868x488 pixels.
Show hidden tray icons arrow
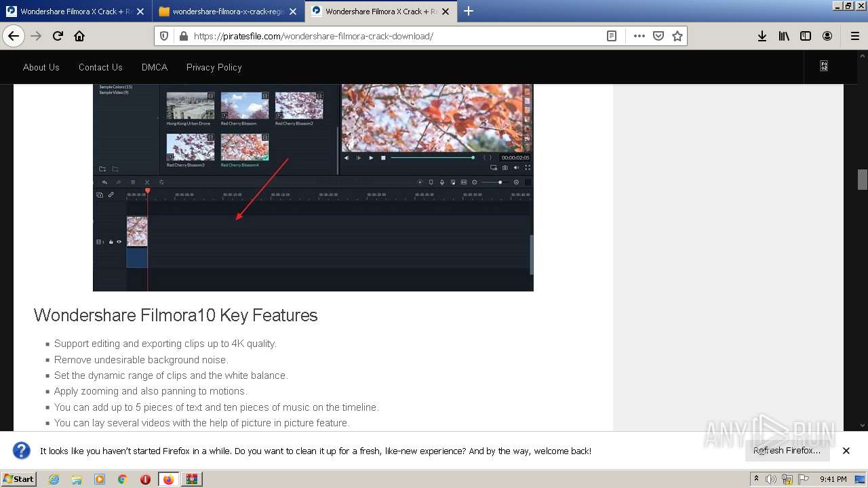tap(756, 479)
